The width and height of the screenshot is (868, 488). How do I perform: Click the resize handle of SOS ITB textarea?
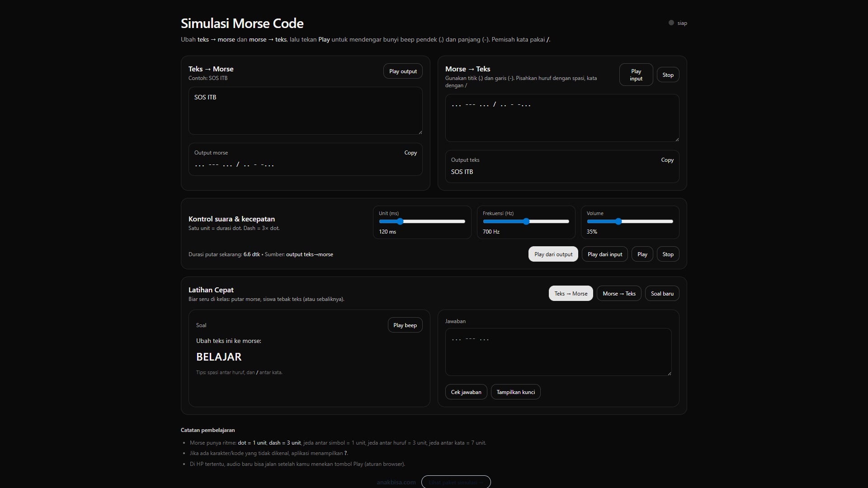(420, 132)
